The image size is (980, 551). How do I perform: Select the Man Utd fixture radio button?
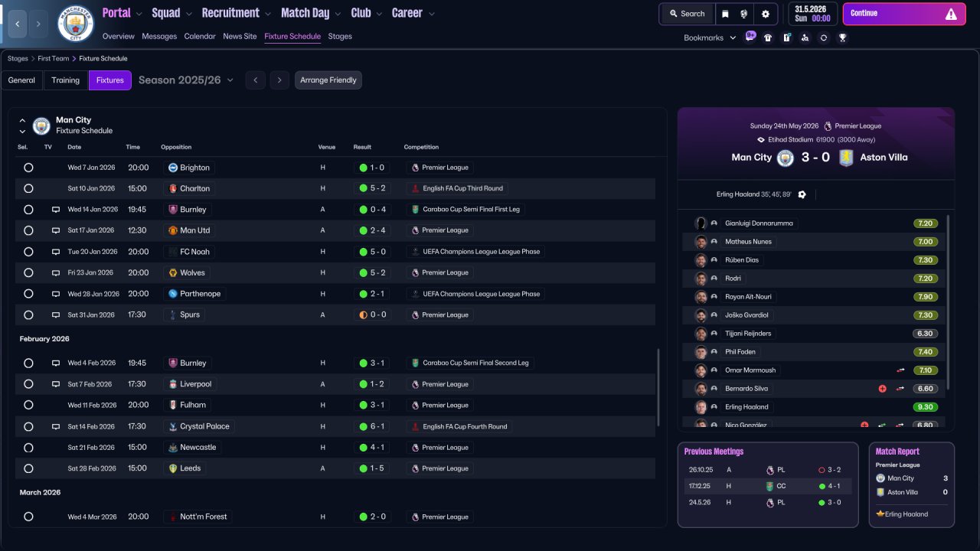[x=28, y=230]
